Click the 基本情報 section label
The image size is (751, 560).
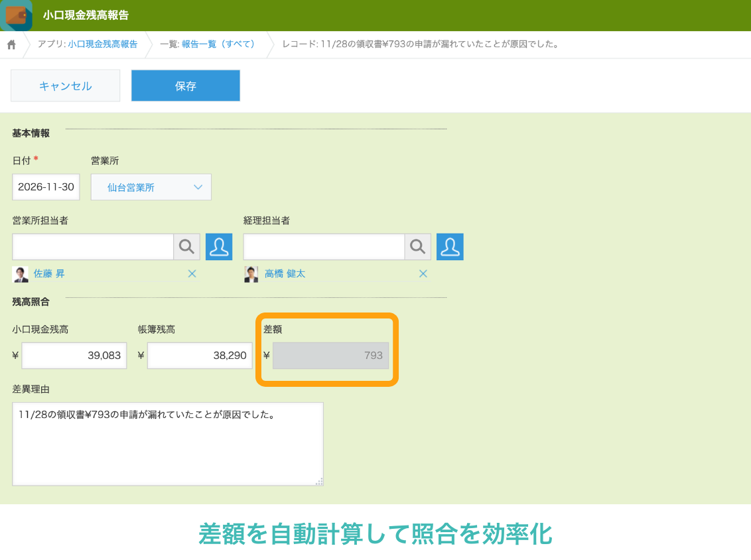point(31,133)
